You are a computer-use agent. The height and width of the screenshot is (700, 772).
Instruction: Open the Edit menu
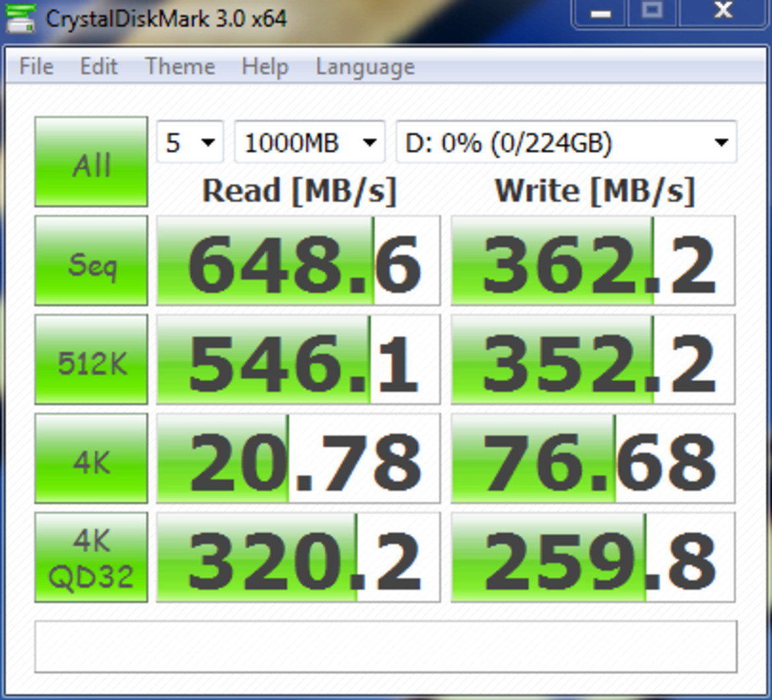tap(98, 66)
